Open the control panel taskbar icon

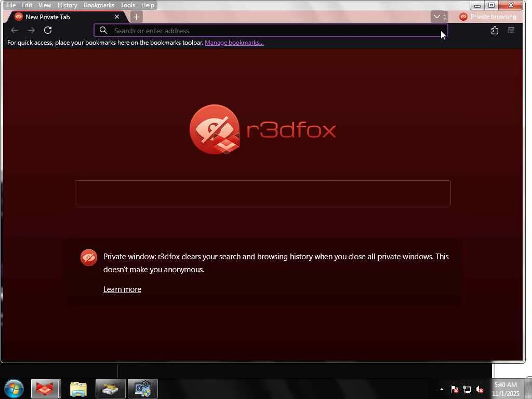[143, 389]
